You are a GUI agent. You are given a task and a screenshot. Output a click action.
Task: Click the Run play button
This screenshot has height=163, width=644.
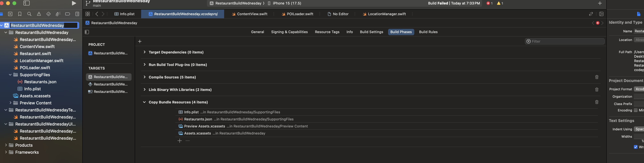click(74, 3)
